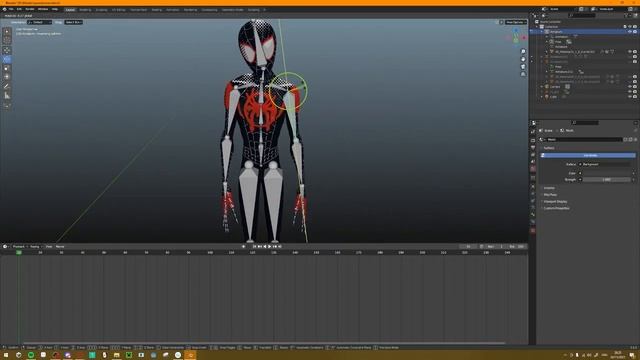
Task: Select the 3D Cursor tool
Action: [x=7, y=40]
